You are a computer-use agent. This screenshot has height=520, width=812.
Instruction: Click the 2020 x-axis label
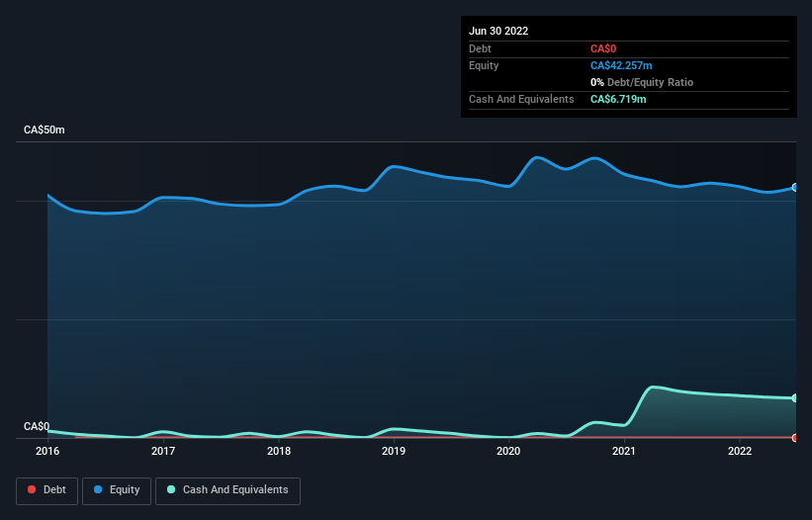pos(508,451)
